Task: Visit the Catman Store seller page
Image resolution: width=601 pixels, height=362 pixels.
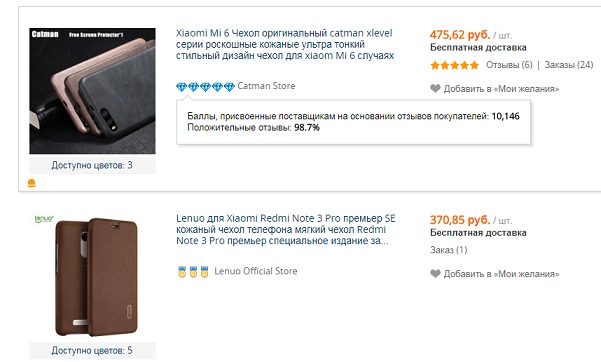Action: click(x=266, y=86)
